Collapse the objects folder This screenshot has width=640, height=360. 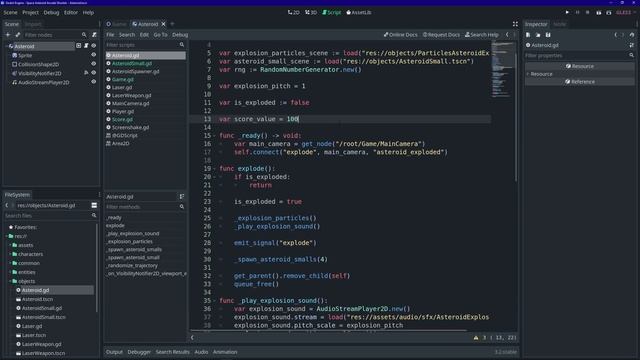point(10,281)
